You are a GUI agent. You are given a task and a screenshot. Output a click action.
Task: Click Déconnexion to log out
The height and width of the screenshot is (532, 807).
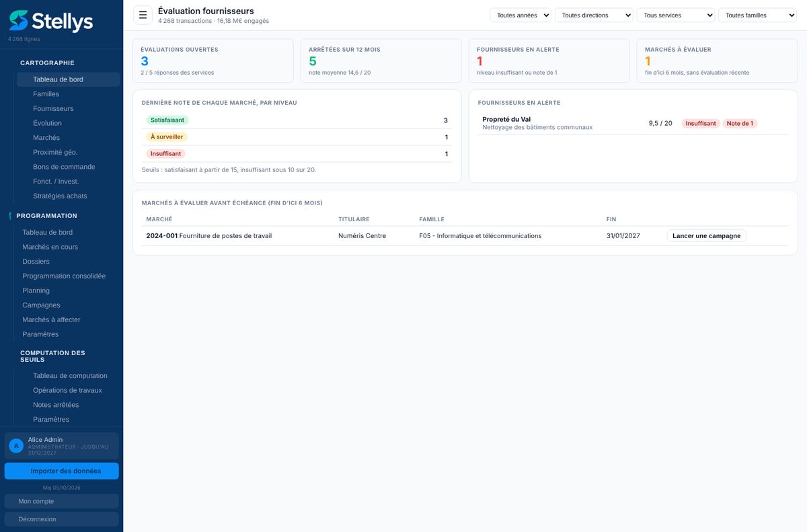pos(62,519)
